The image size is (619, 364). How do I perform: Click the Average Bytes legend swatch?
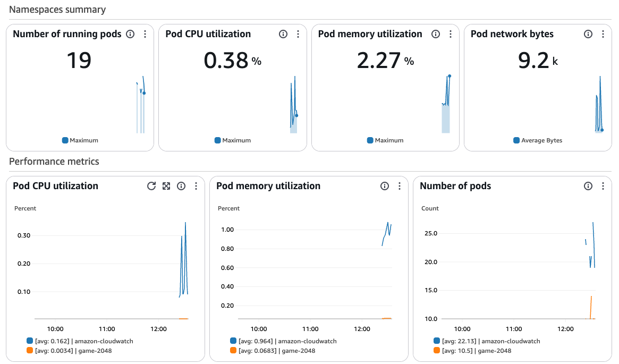[x=516, y=140]
